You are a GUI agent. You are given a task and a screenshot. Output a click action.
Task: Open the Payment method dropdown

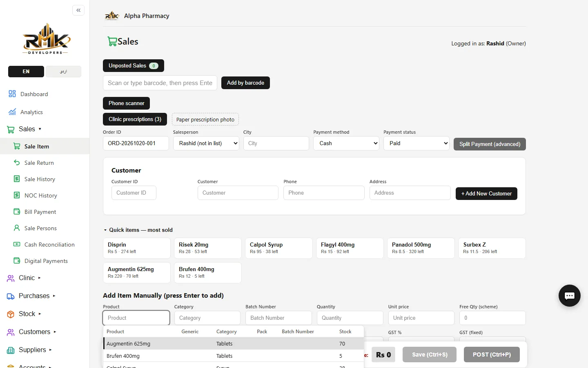click(x=346, y=144)
